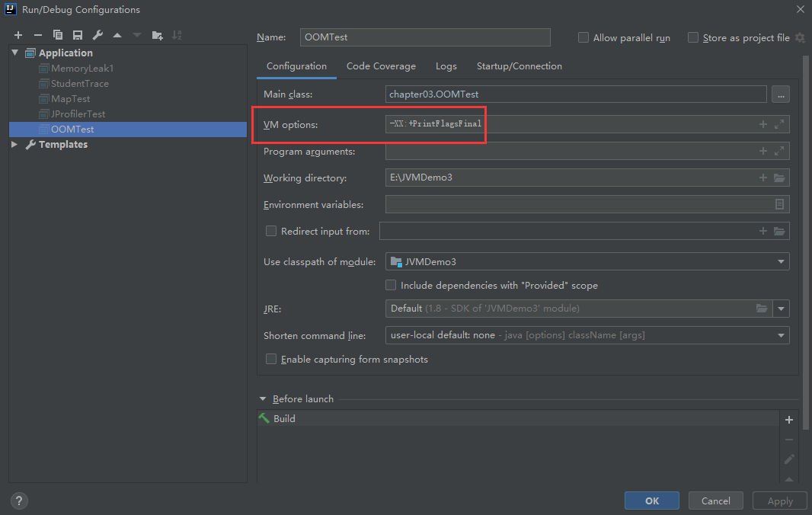
Task: Edit the Before launch Build task
Action: pyautogui.click(x=789, y=459)
